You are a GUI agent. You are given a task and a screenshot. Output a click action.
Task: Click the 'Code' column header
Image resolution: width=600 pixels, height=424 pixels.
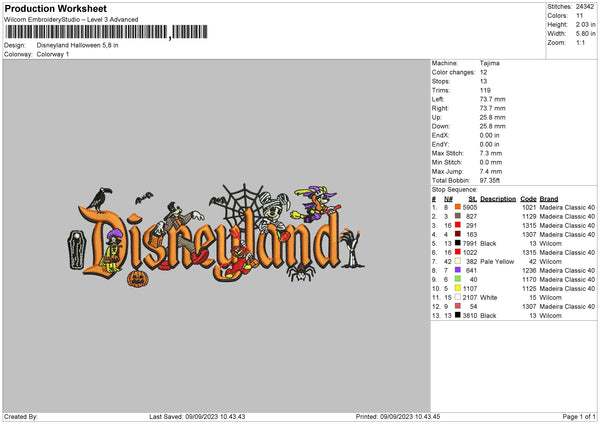click(528, 199)
